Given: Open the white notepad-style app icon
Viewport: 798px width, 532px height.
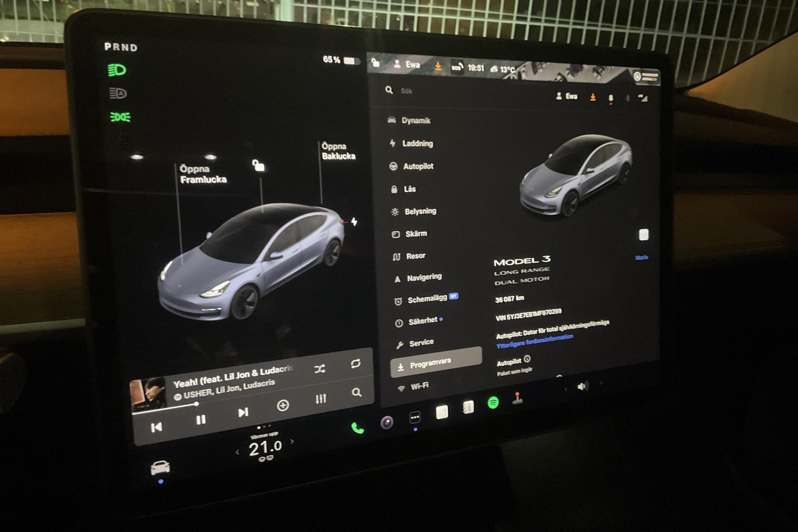Looking at the screenshot, I should (x=442, y=412).
